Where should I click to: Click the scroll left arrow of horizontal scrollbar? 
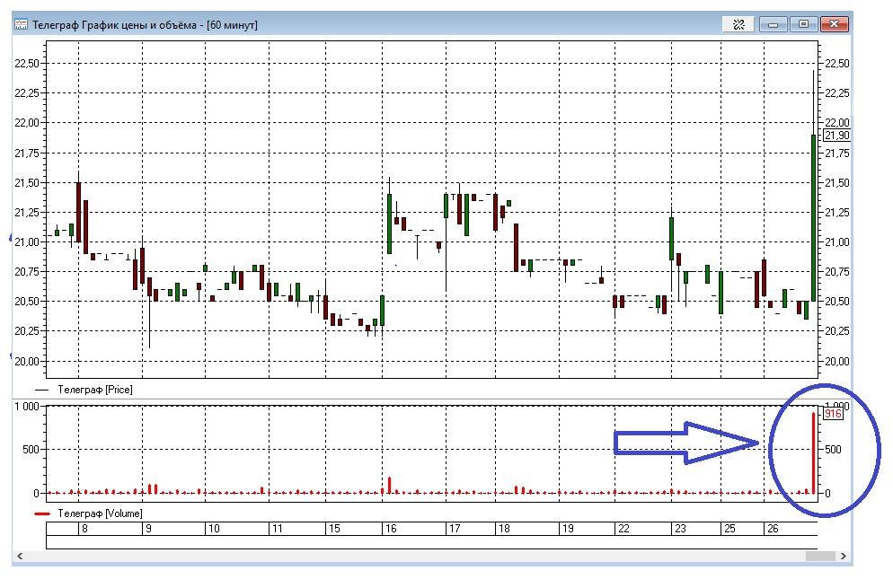20,556
